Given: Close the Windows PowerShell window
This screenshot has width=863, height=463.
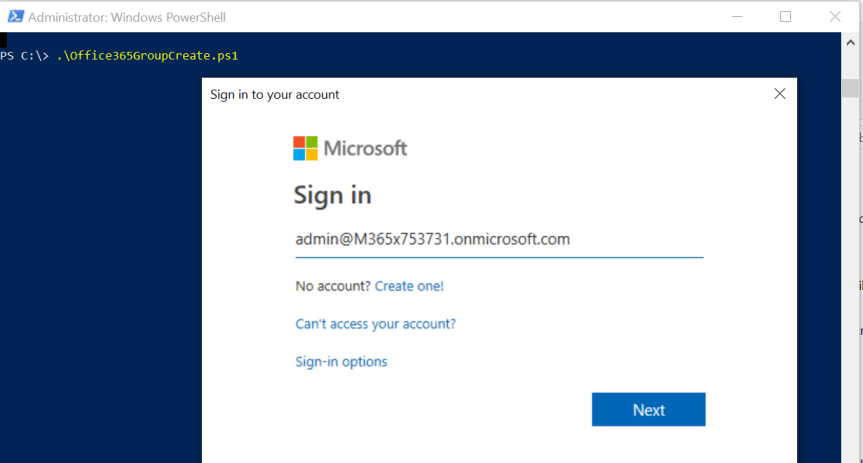Looking at the screenshot, I should tap(835, 16).
